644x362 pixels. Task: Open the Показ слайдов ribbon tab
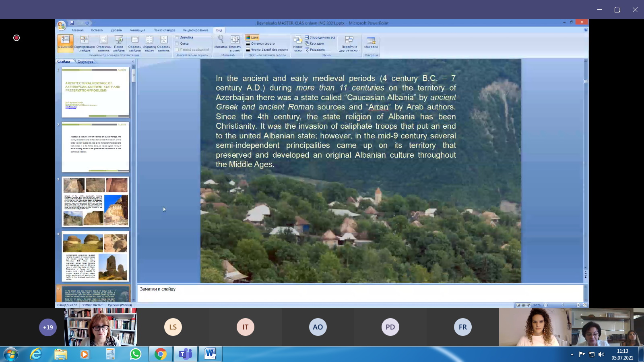point(164,30)
